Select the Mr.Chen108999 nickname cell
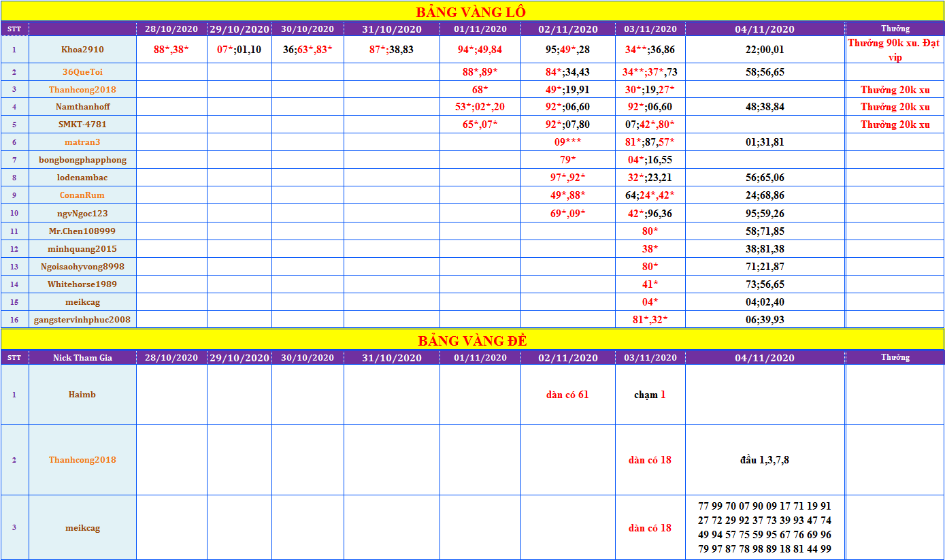 82,231
